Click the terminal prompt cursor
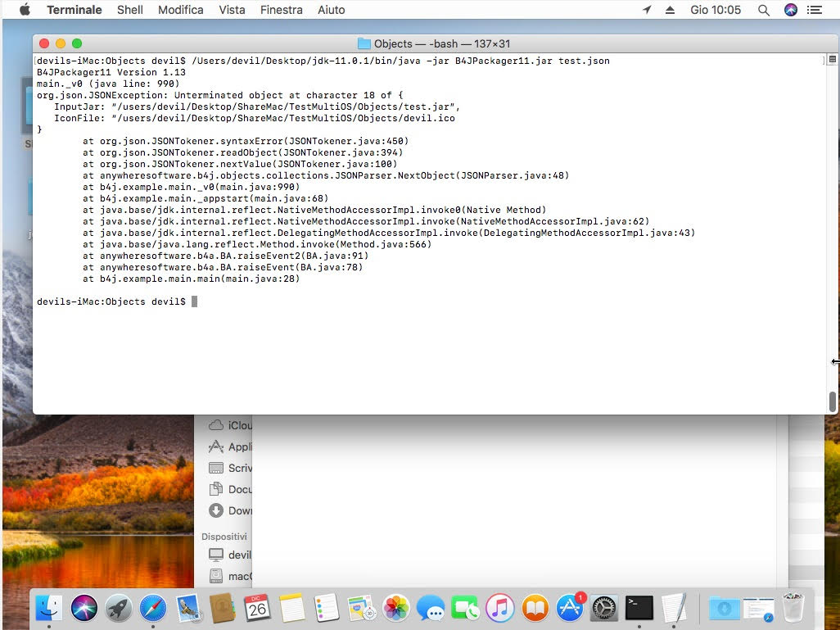840x630 pixels. pyautogui.click(x=195, y=301)
